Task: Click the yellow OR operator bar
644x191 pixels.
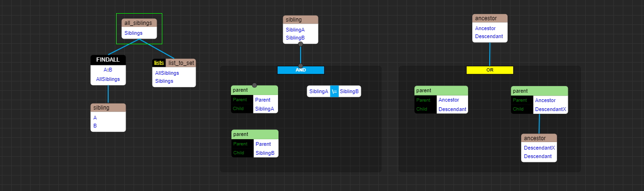Action: click(490, 70)
